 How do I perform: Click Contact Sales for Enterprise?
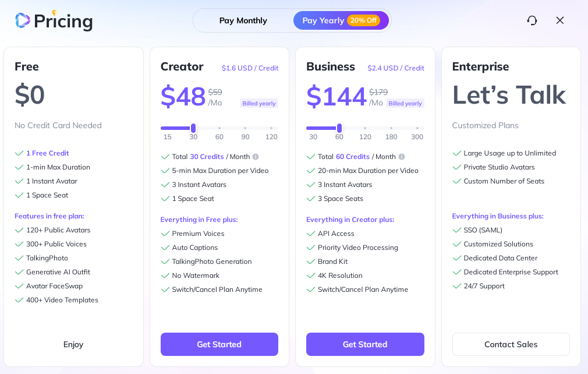click(x=511, y=344)
